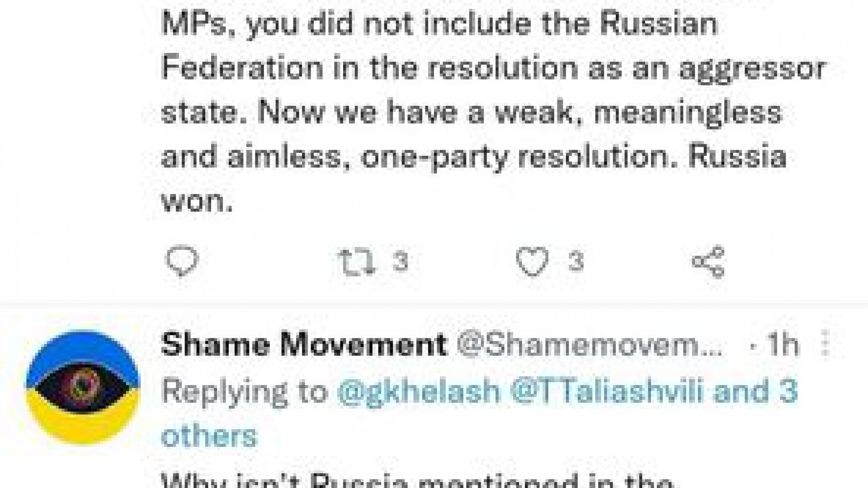Image resolution: width=868 pixels, height=488 pixels.
Task: Open the Shame Movement profile name
Action: 304,344
